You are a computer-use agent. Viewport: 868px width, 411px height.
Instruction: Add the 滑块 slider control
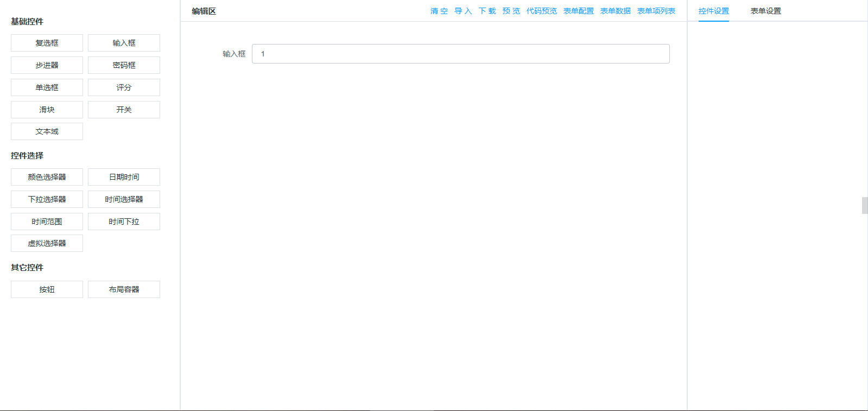click(x=47, y=110)
